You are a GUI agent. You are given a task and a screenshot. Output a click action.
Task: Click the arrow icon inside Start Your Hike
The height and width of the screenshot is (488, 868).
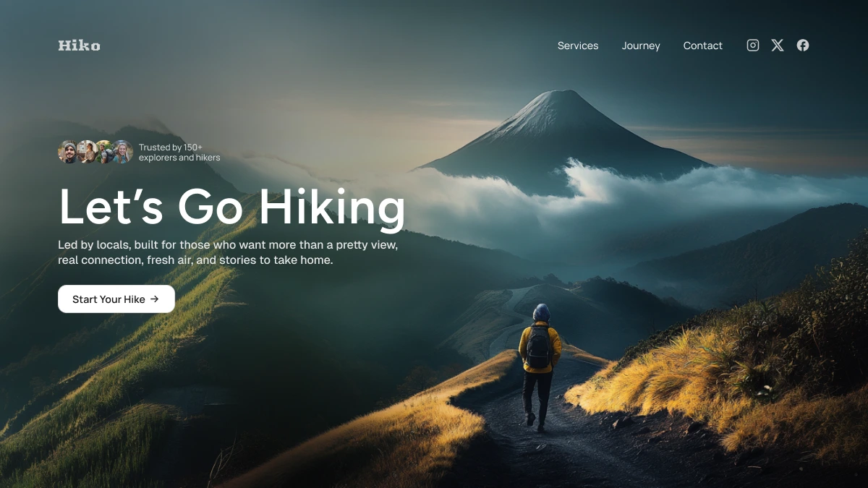click(154, 299)
